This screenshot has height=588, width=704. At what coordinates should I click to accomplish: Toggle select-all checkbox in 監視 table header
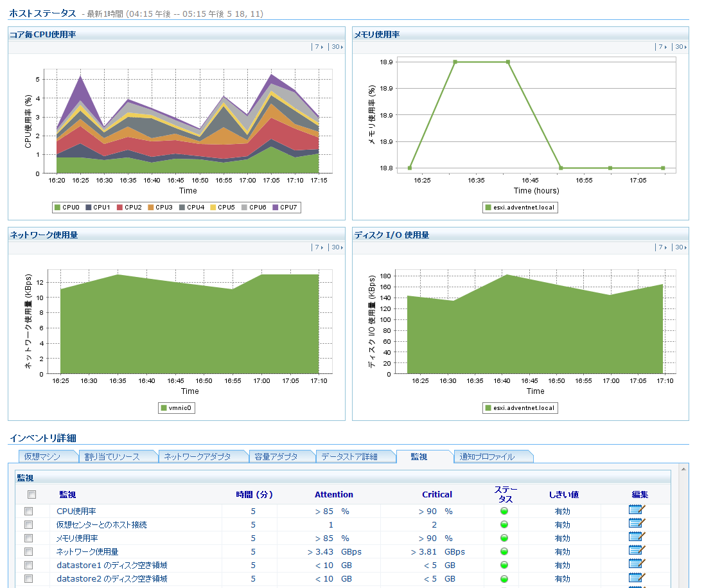[x=31, y=494]
